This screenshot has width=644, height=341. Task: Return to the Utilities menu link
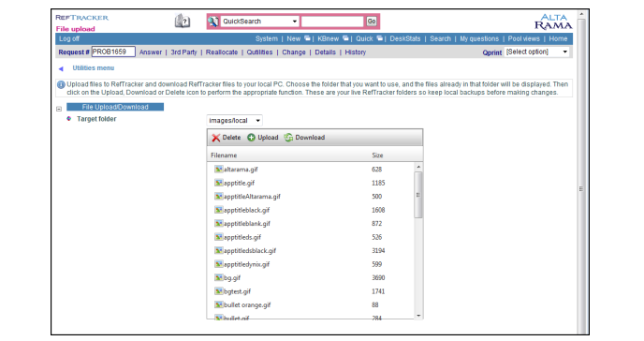94,68
